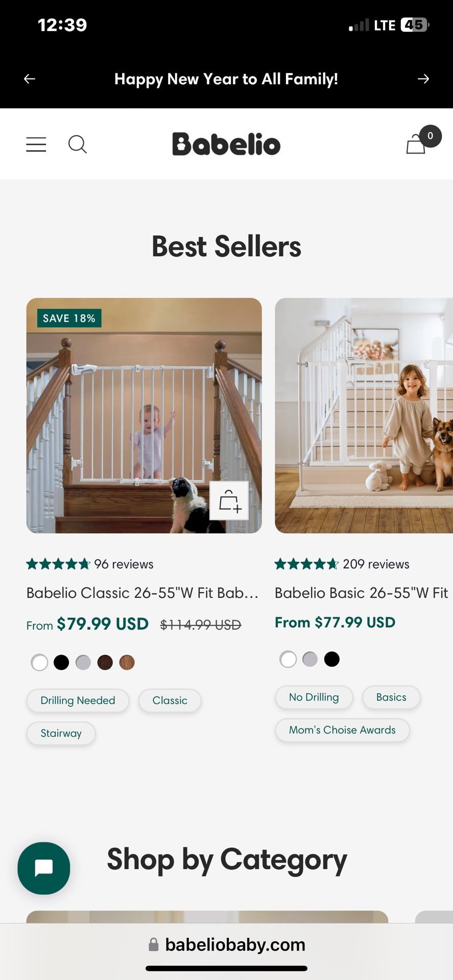Viewport: 453px width, 980px height.
Task: Quick-add the Classic gate to cart
Action: coord(229,501)
